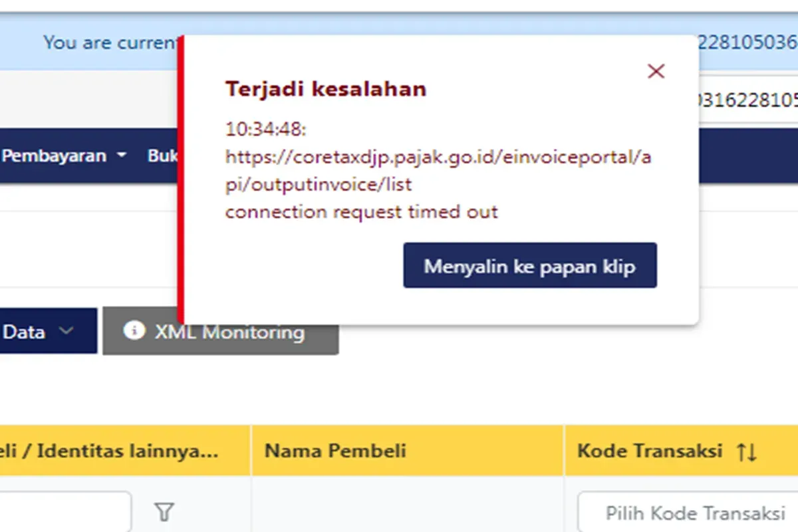Expand the Data dropdown button
Image resolution: width=798 pixels, height=532 pixels.
(x=49, y=331)
